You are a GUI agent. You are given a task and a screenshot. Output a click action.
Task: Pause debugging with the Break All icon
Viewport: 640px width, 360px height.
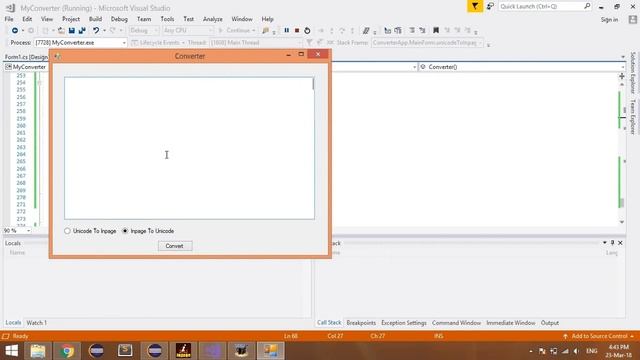287,31
